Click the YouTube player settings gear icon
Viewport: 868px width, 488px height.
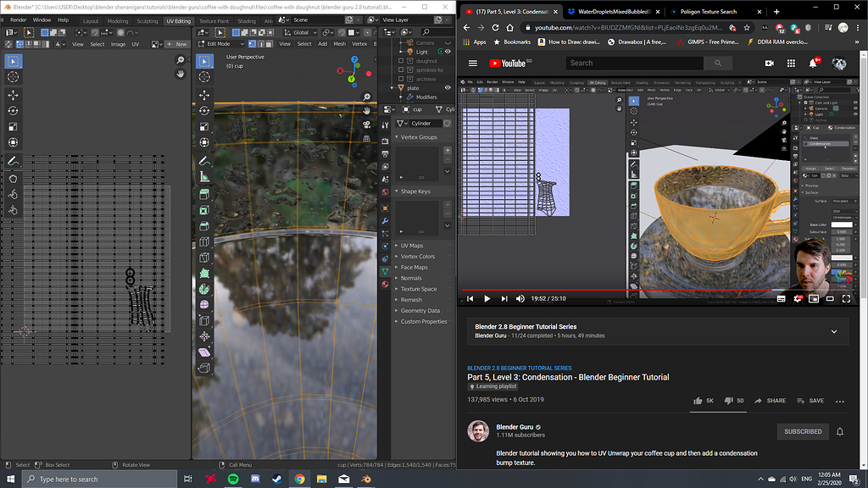797,298
